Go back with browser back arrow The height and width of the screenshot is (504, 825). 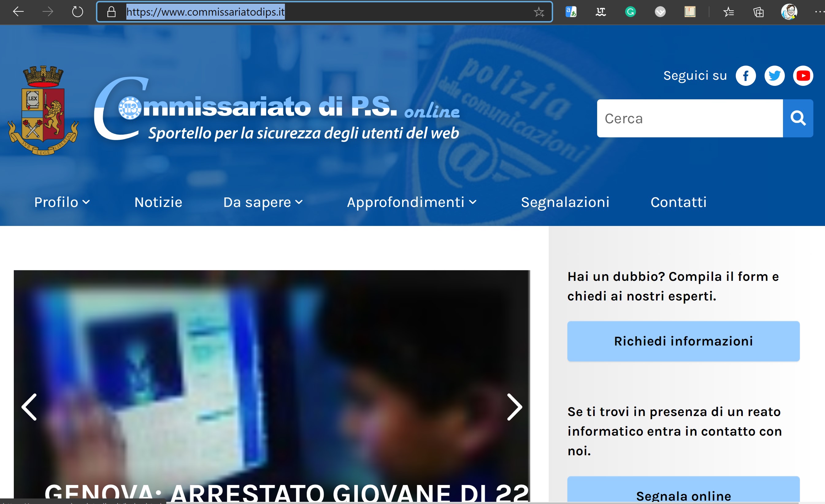[18, 12]
